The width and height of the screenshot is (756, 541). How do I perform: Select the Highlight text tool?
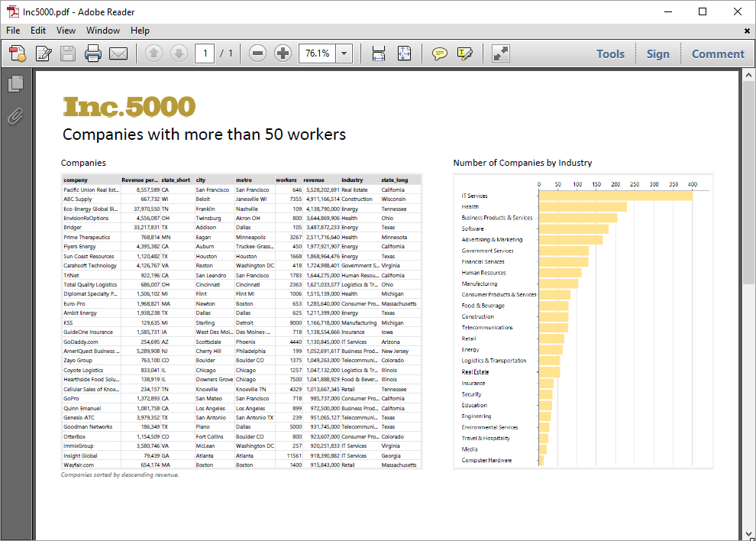(465, 53)
